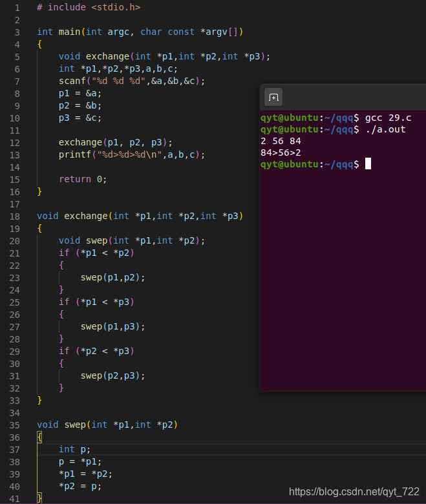Screen dimensions: 426x504
Task: Click the exchange function definition on line 18
Action: [140, 216]
